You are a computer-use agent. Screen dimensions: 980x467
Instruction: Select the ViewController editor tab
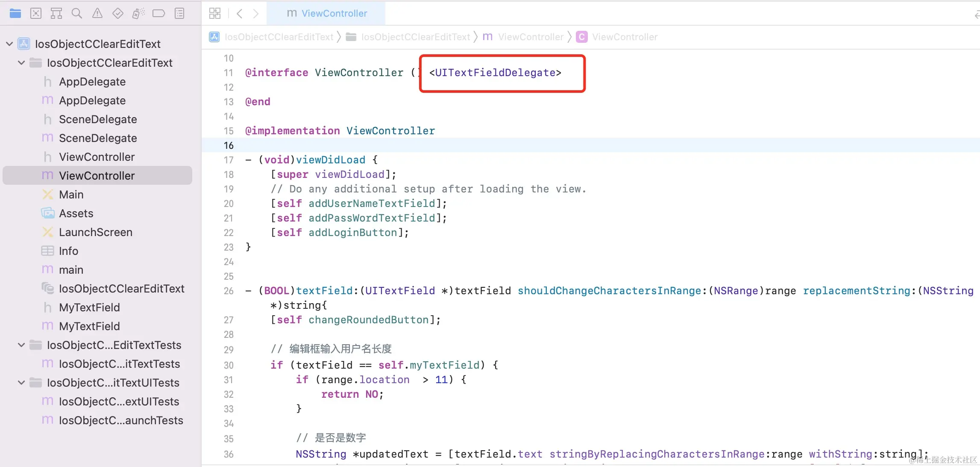326,14
